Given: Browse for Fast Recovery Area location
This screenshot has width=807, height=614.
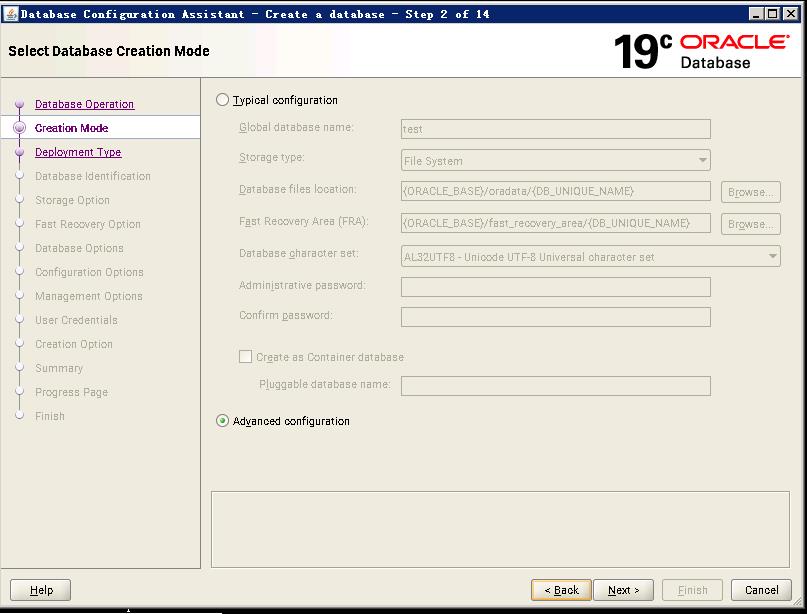Looking at the screenshot, I should tap(750, 224).
